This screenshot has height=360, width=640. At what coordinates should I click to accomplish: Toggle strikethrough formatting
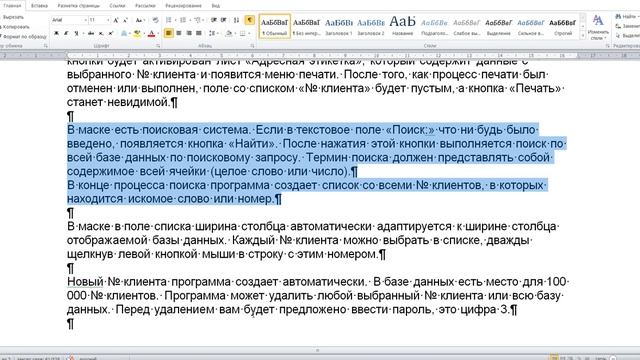click(91, 33)
